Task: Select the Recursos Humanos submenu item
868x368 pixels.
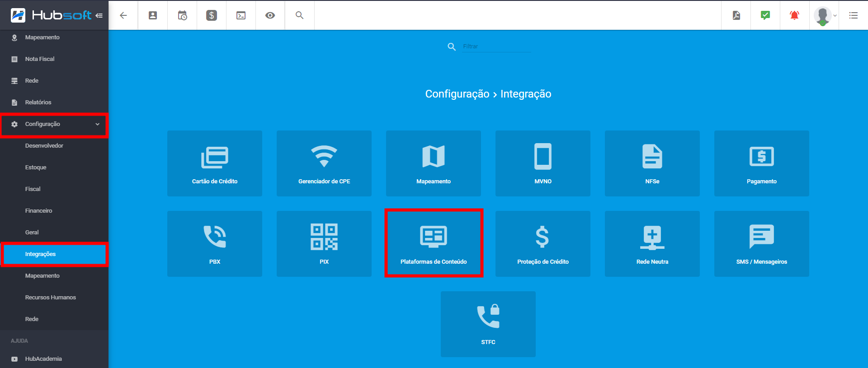Action: tap(54, 298)
